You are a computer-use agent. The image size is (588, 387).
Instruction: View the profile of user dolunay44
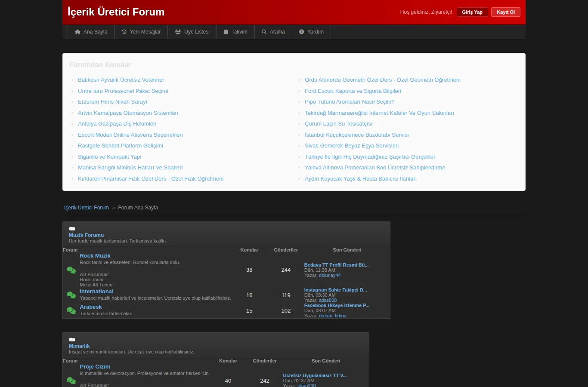[330, 275]
